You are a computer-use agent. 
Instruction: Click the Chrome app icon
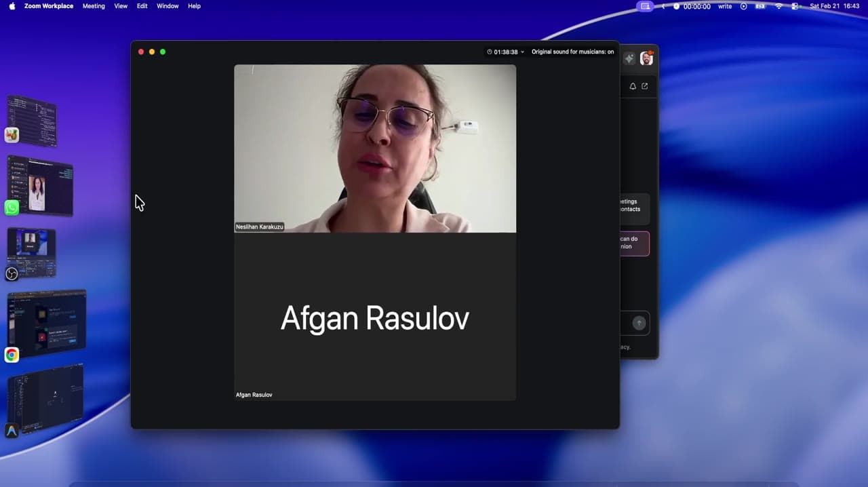coord(12,355)
